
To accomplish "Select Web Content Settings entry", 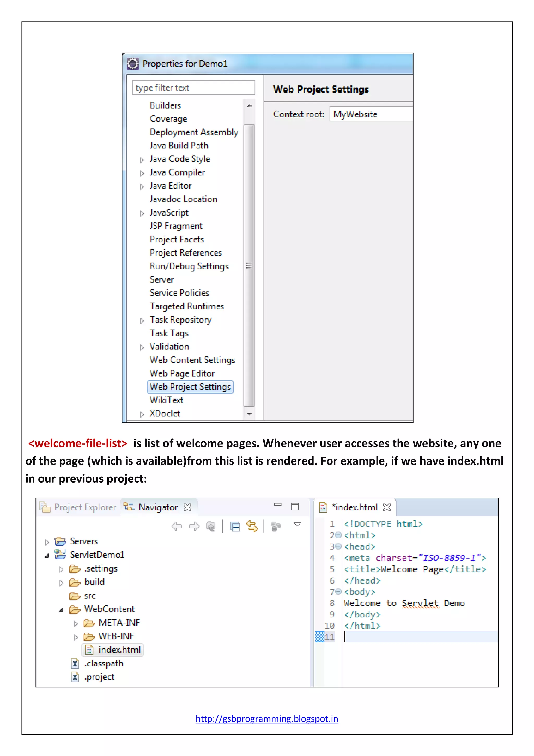I will click(x=192, y=360).
